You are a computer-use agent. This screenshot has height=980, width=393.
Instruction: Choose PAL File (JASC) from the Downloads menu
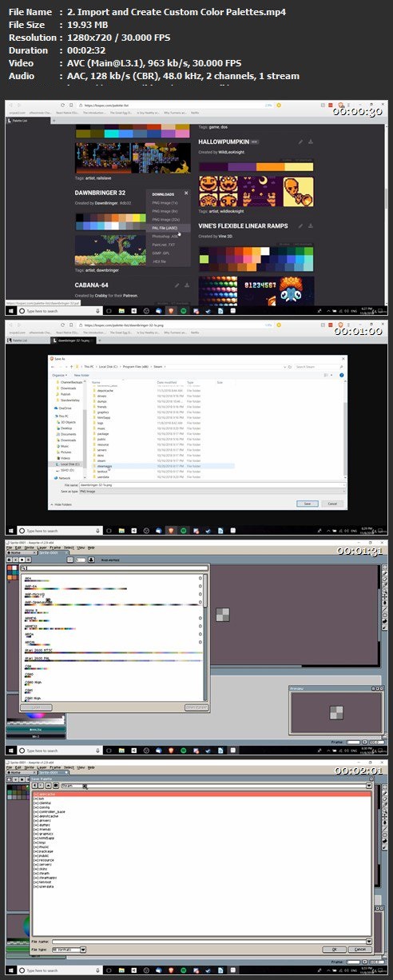click(163, 226)
